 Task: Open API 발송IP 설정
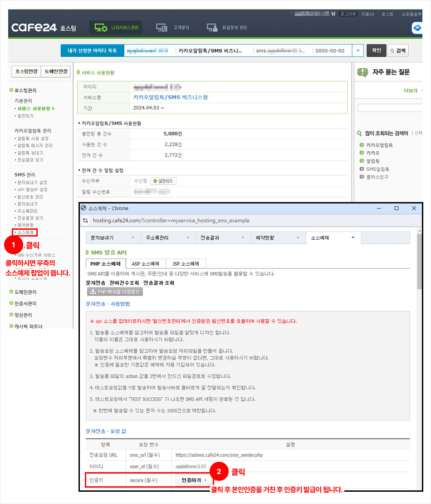[x=31, y=190]
